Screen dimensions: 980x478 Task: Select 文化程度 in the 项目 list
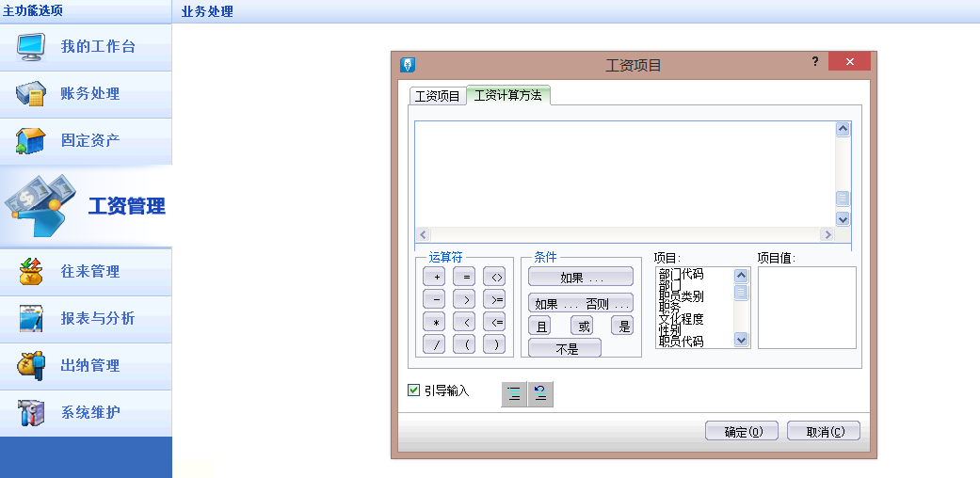click(682, 319)
